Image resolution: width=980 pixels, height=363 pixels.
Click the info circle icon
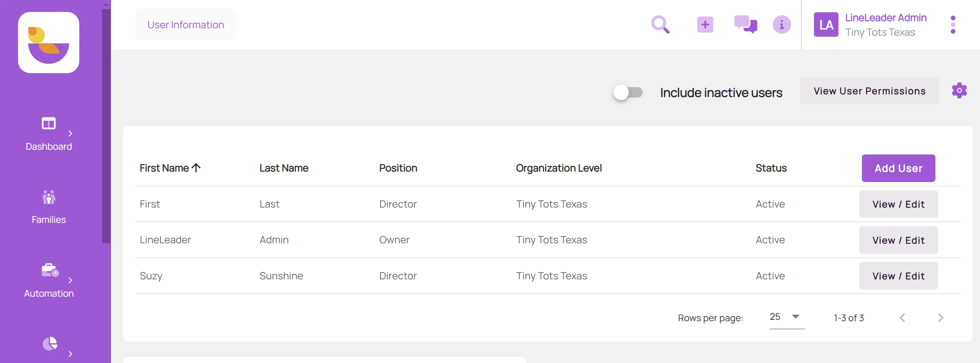tap(781, 25)
